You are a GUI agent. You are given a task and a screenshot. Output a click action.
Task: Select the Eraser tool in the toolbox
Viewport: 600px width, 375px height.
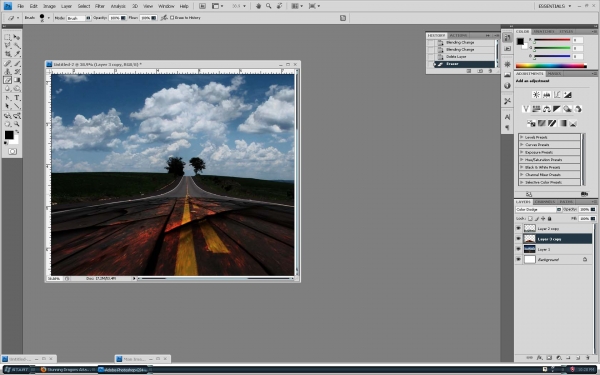pyautogui.click(x=8, y=80)
